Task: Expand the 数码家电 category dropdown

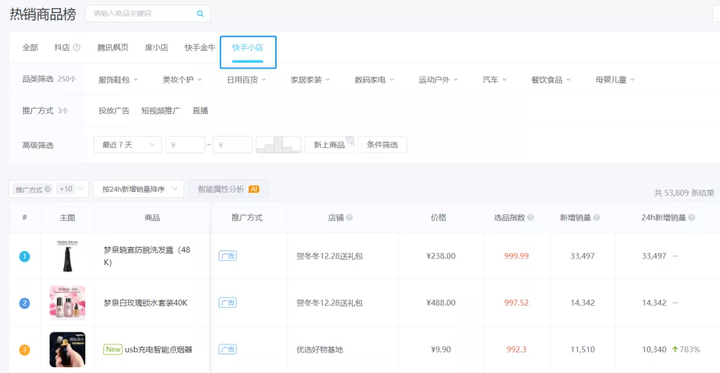Action: coord(374,80)
